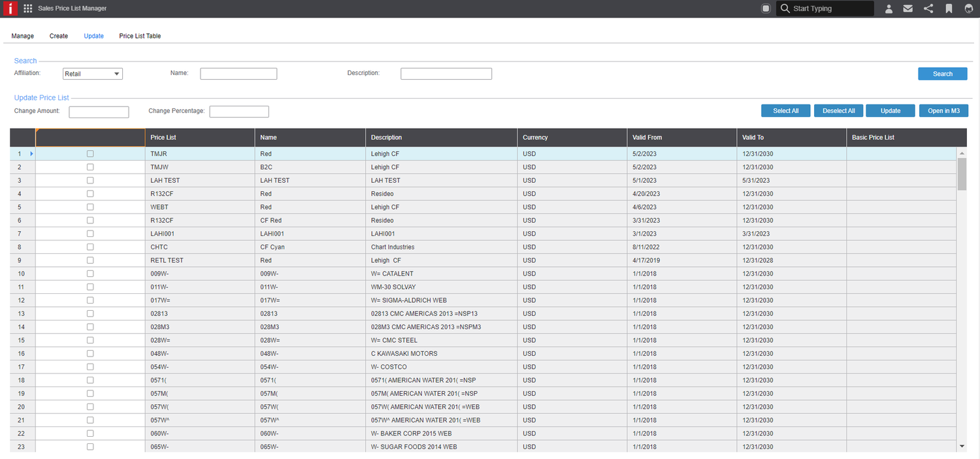
Task: Click the rightmost header icon after the bookmark
Action: (968, 8)
